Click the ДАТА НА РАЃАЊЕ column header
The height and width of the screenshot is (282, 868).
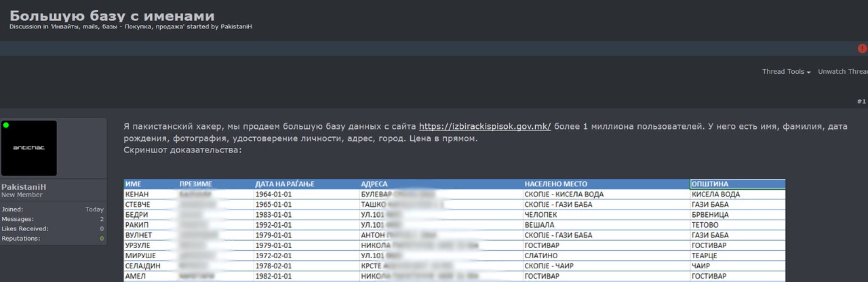(284, 184)
